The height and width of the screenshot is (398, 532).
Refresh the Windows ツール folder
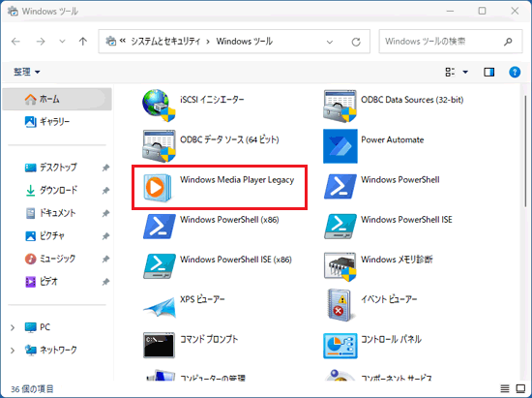[x=356, y=42]
